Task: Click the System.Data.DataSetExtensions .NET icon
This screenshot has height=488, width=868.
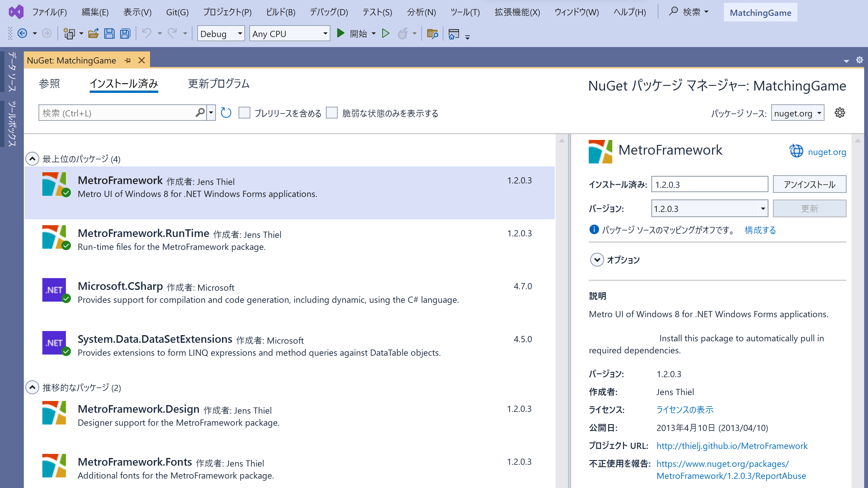Action: [x=55, y=343]
